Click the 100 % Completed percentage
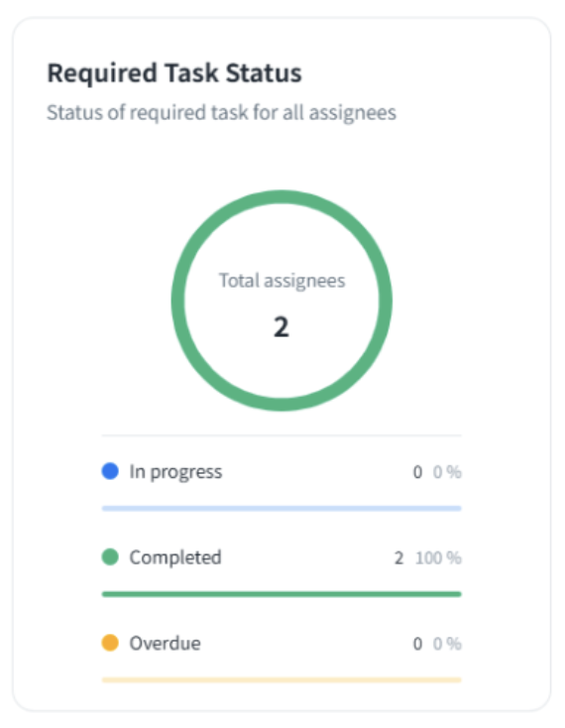The image size is (565, 728). [438, 557]
